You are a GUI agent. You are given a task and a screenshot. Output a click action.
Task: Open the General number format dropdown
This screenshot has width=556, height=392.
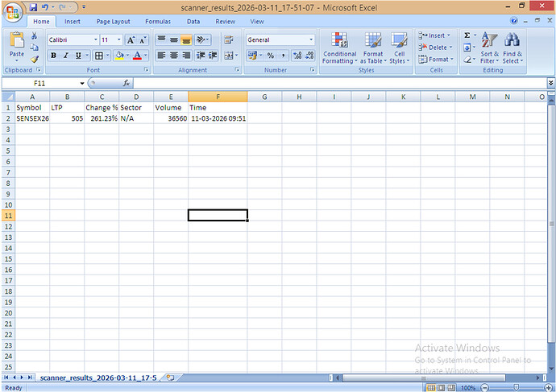tap(311, 39)
